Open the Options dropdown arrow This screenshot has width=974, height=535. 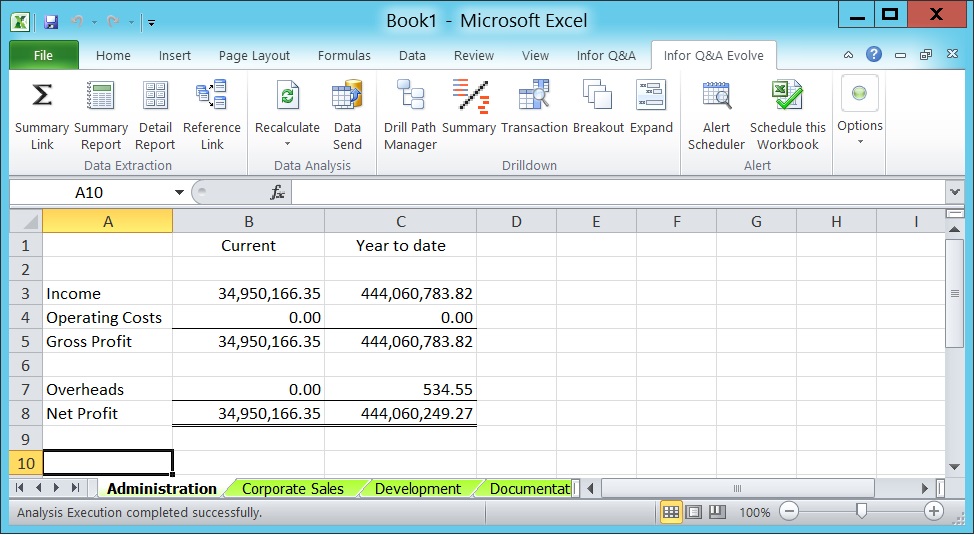[860, 142]
